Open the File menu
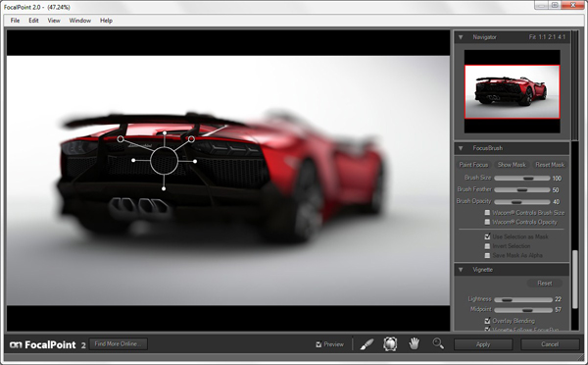588x365 pixels. point(15,21)
